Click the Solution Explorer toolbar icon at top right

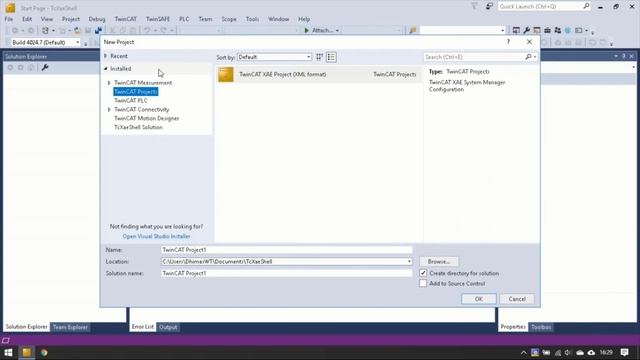click(x=516, y=30)
